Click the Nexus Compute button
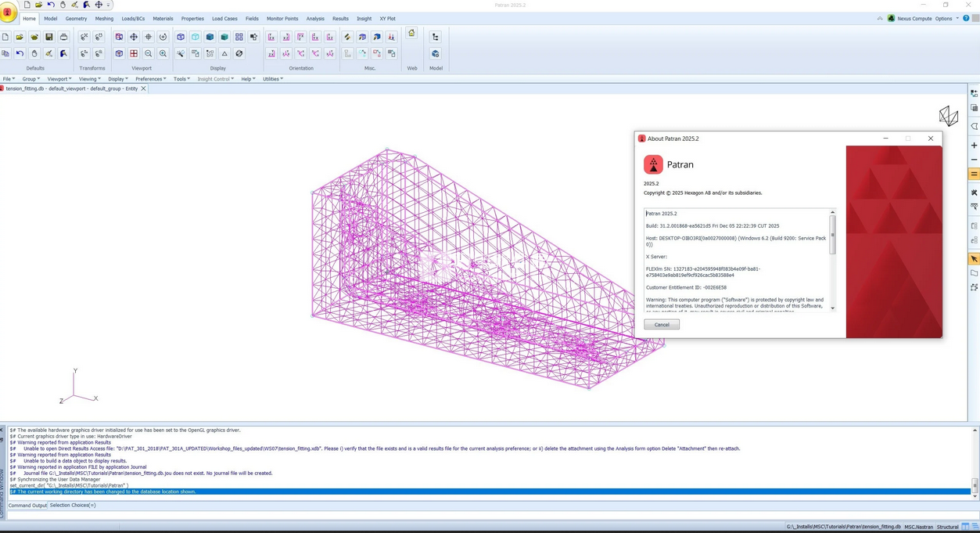Image resolution: width=980 pixels, height=533 pixels. point(909,18)
